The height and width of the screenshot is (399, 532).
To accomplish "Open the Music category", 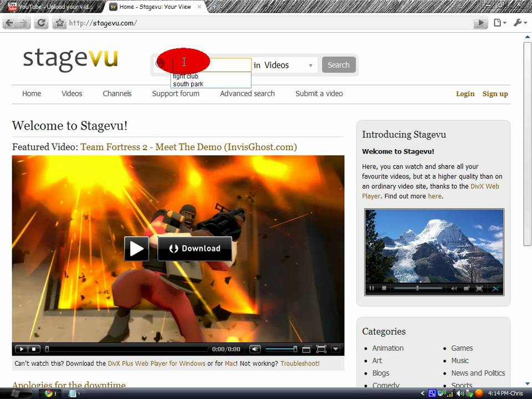I will 460,361.
